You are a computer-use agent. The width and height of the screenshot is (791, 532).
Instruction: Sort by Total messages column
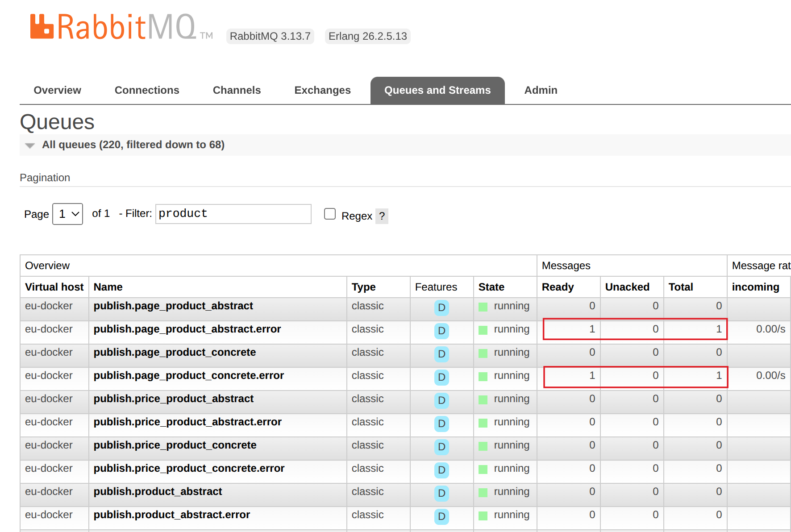[x=681, y=287]
